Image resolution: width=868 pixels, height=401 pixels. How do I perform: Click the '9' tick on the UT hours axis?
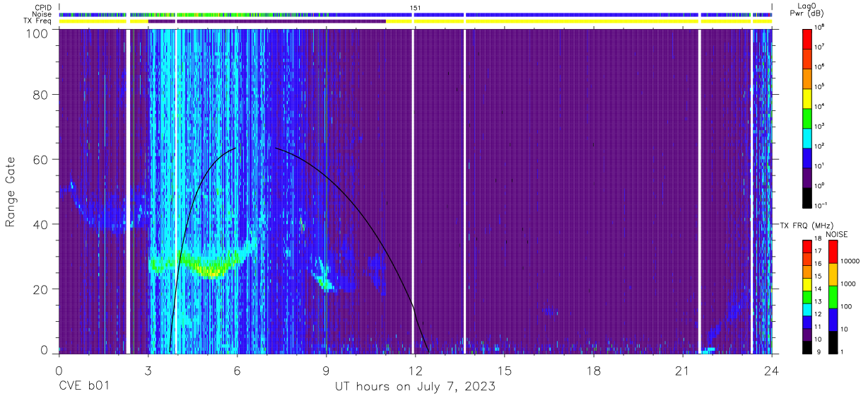pos(326,370)
